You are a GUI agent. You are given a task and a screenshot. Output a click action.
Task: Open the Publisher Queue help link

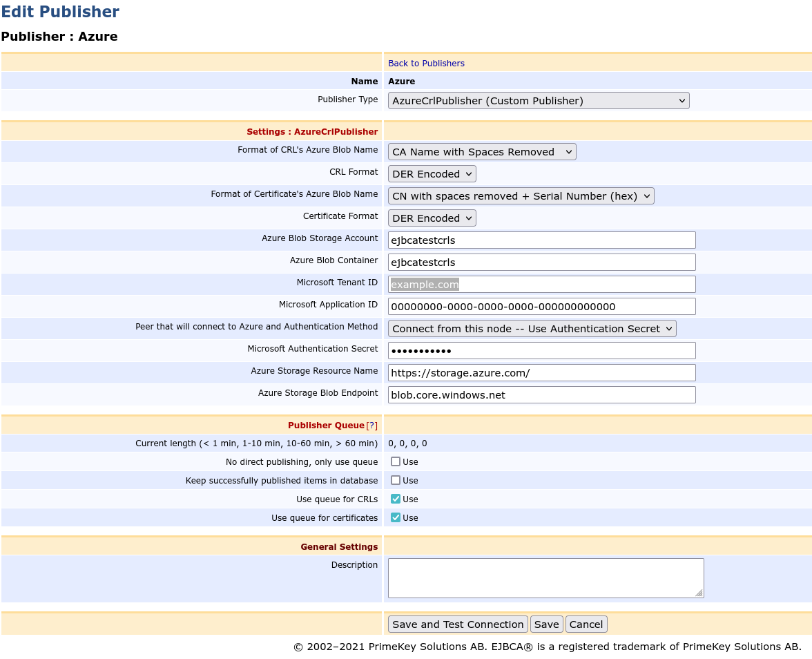pos(371,425)
